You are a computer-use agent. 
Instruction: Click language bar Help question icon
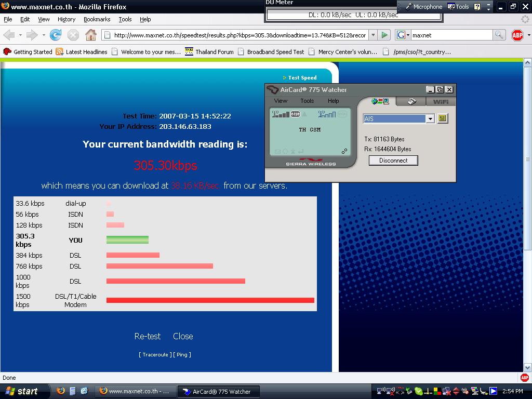coord(477,7)
